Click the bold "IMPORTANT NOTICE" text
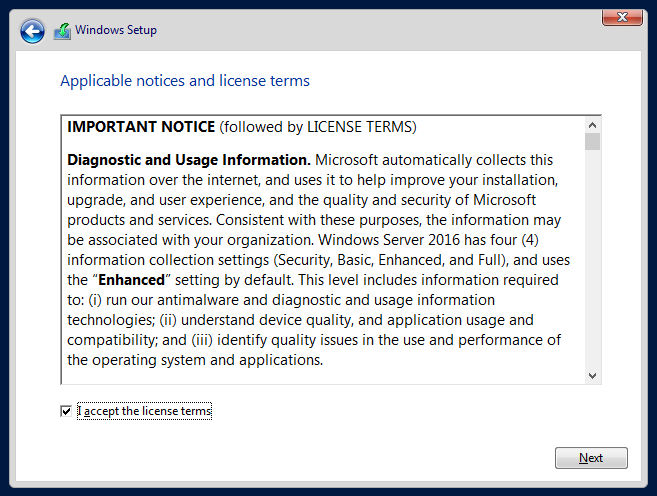Viewport: 657px width, 496px height. [x=141, y=127]
